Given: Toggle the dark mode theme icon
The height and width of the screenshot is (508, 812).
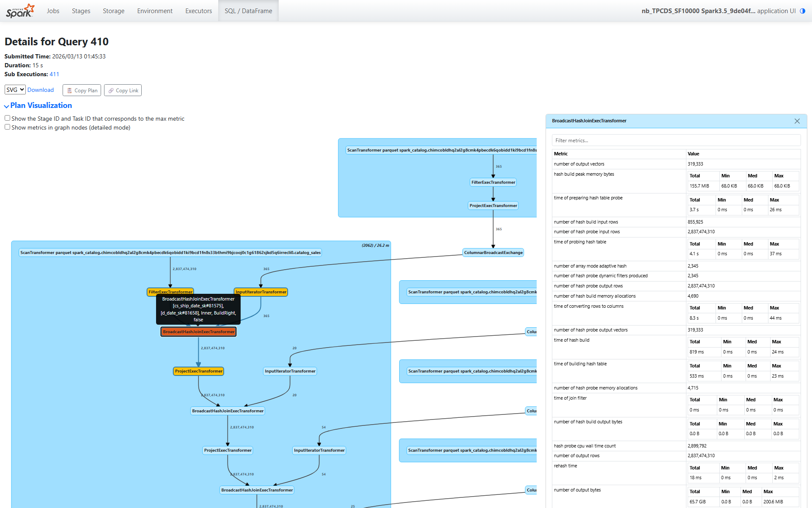Looking at the screenshot, I should click(x=802, y=11).
